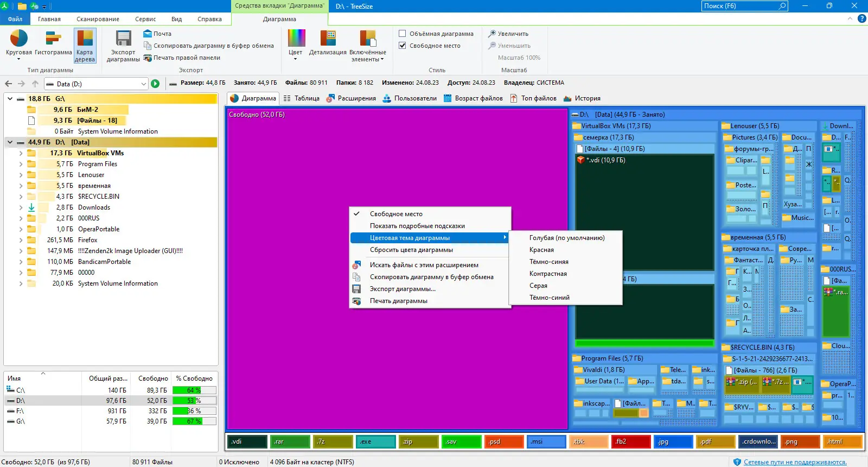Image resolution: width=868 pixels, height=467 pixels.
Task: Switch to the Таблица view tab
Action: (x=301, y=98)
